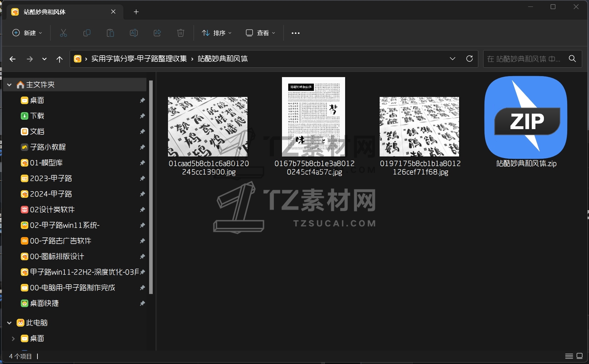Open 00-子路去广告软件 in sidebar
Image resolution: width=589 pixels, height=364 pixels.
coord(61,241)
